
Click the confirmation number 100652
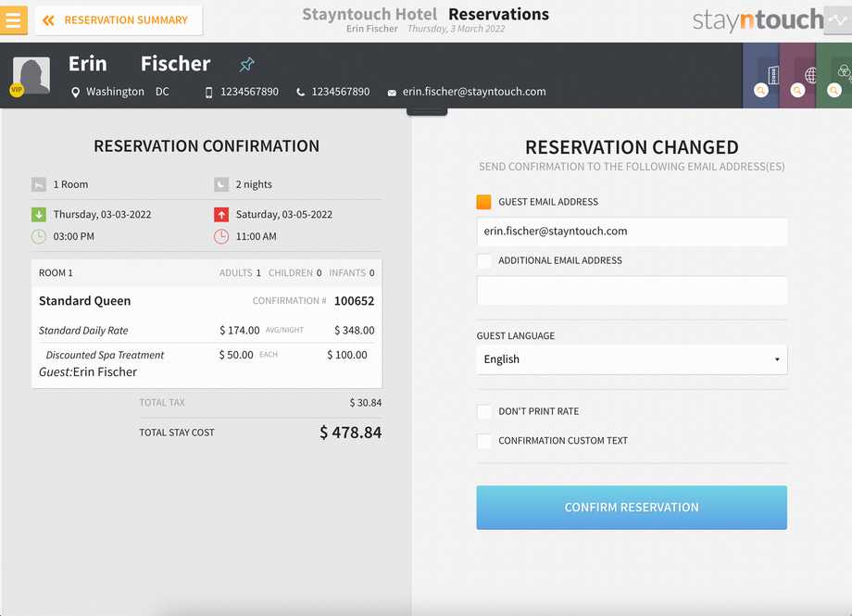355,301
